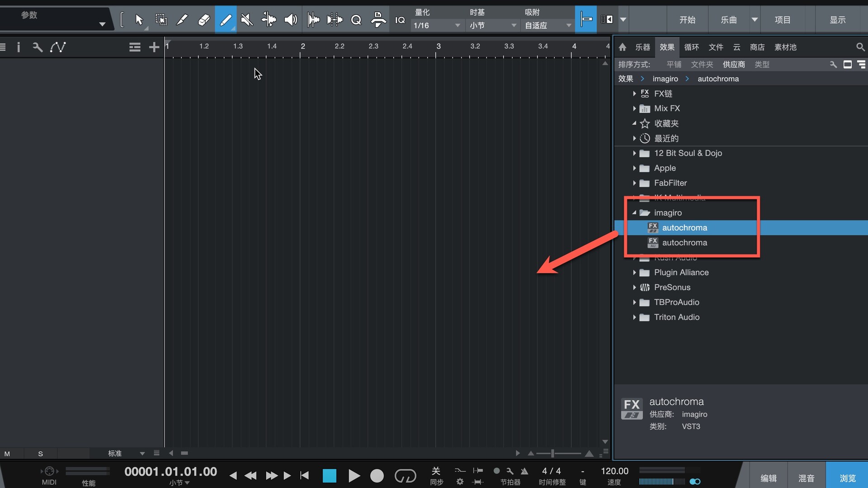Show the automation curve icon
868x488 pixels.
click(58, 47)
